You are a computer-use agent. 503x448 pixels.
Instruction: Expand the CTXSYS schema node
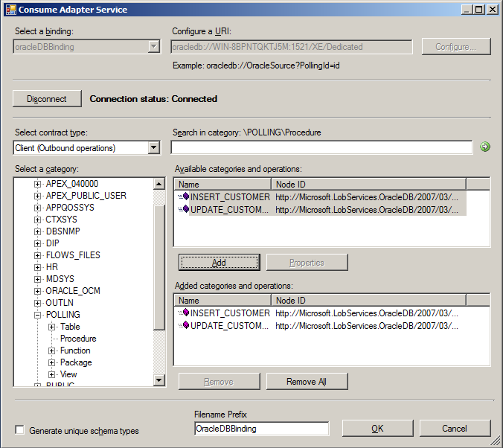[37, 220]
